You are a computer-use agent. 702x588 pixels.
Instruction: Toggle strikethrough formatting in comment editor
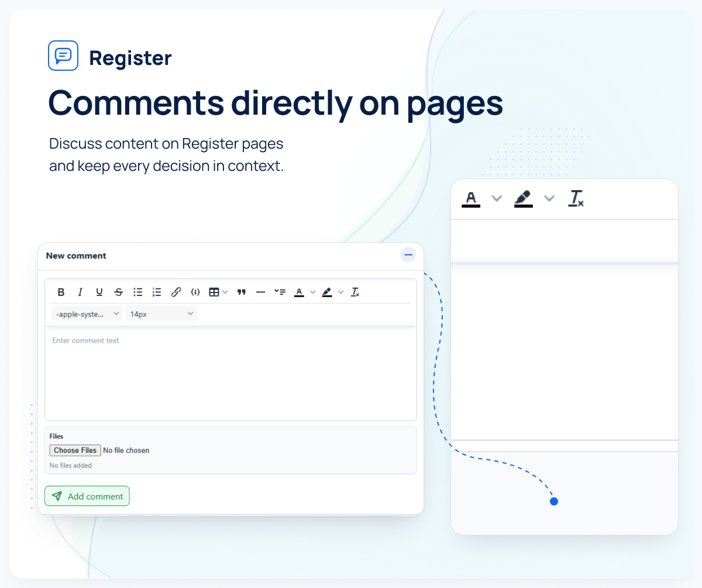tap(119, 292)
